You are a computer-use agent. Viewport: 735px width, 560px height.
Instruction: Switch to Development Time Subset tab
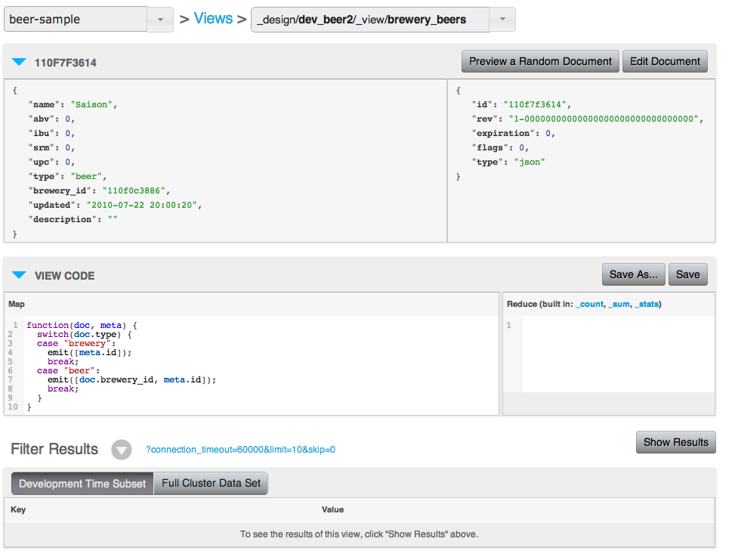pyautogui.click(x=82, y=484)
